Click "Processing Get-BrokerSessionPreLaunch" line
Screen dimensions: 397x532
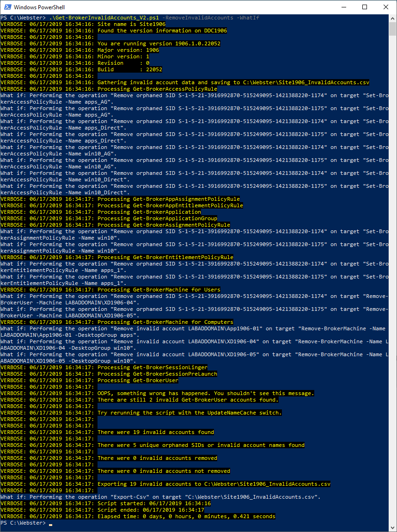click(157, 373)
